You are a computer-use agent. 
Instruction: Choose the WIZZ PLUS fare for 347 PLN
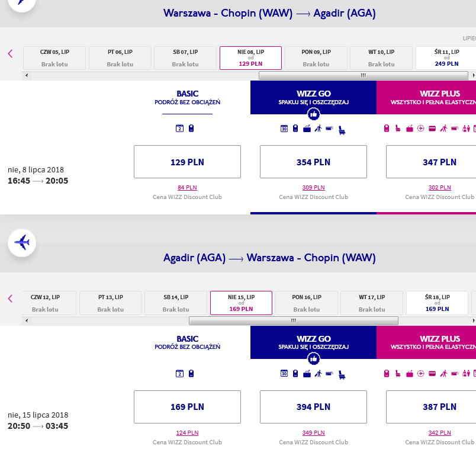coord(431,162)
